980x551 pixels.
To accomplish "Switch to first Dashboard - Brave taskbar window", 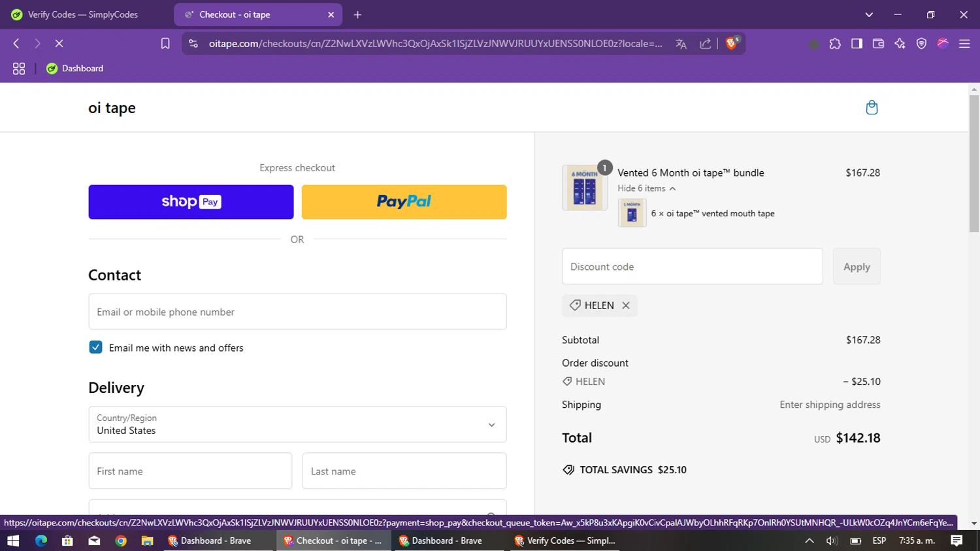I will [220, 541].
